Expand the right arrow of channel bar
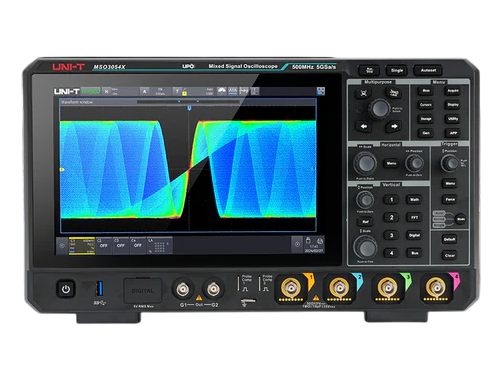Screen dimensions: 500x375 click(x=297, y=245)
